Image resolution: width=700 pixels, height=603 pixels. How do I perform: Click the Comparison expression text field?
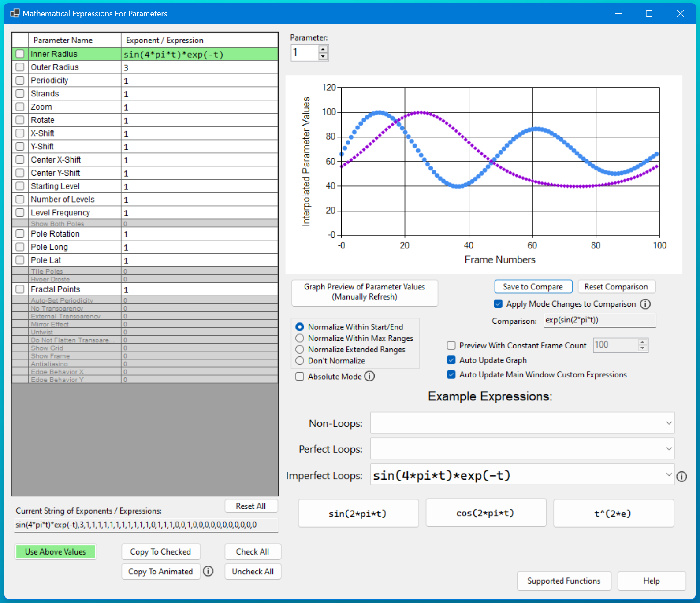pyautogui.click(x=599, y=320)
